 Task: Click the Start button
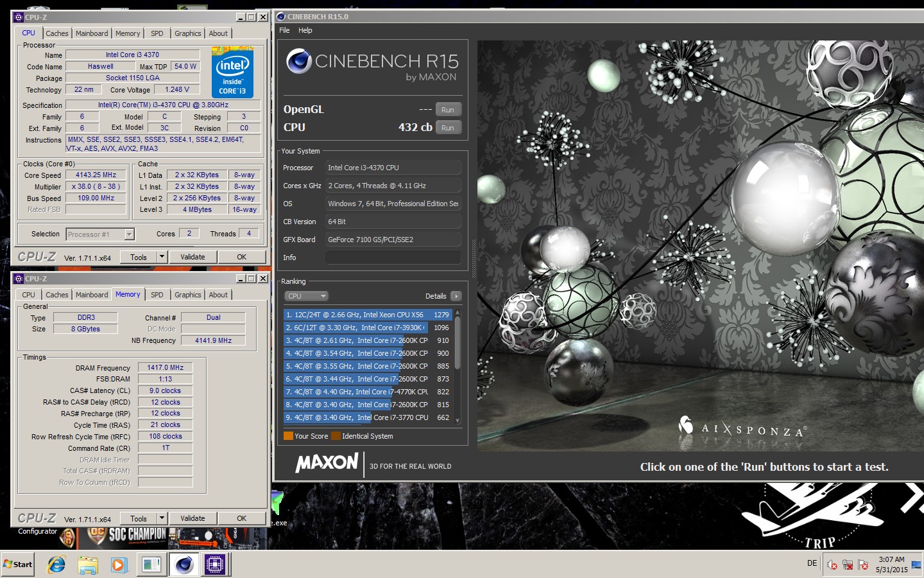pyautogui.click(x=18, y=564)
